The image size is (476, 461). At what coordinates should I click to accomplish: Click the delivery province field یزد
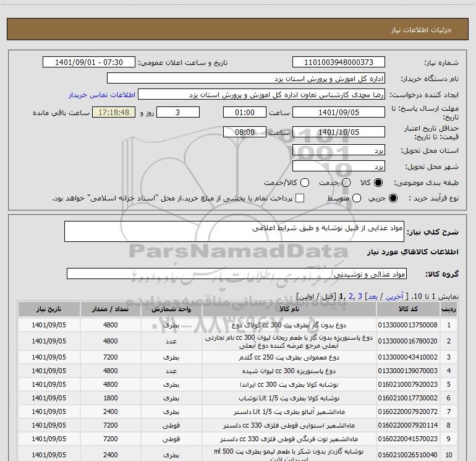(x=339, y=150)
